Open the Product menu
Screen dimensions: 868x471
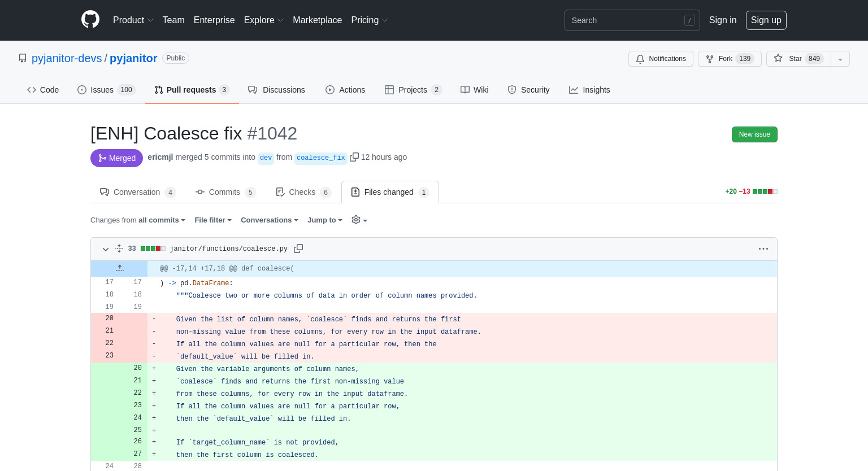(x=133, y=20)
